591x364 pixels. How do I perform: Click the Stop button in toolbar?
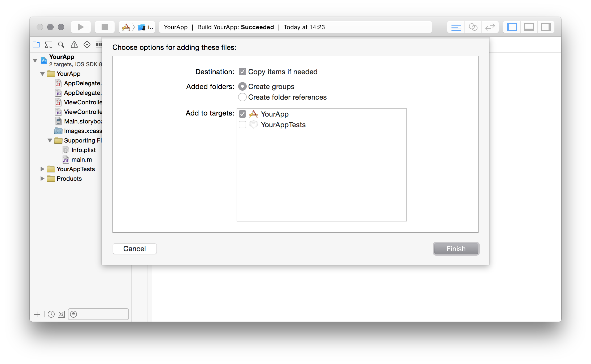(x=105, y=27)
